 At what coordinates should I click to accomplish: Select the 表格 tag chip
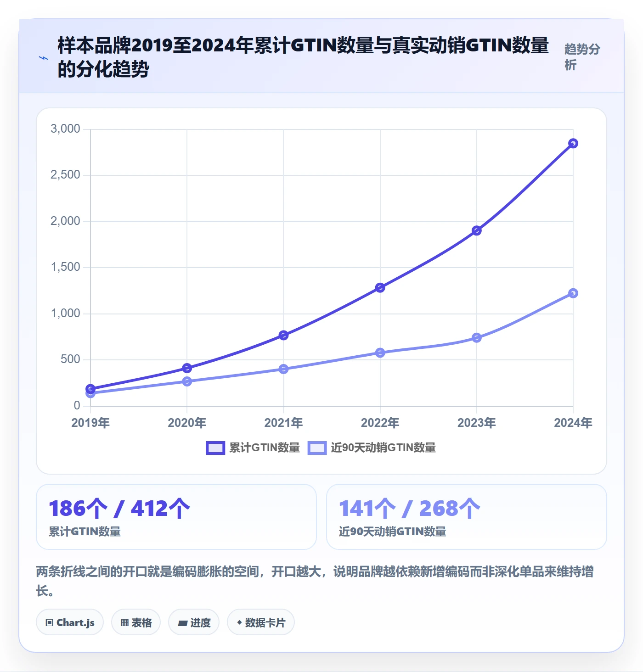pyautogui.click(x=136, y=622)
